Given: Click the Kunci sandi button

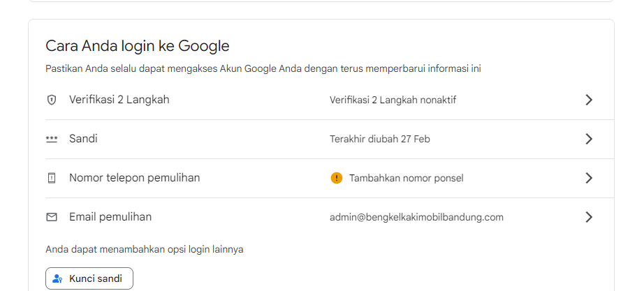Looking at the screenshot, I should click(x=89, y=278).
